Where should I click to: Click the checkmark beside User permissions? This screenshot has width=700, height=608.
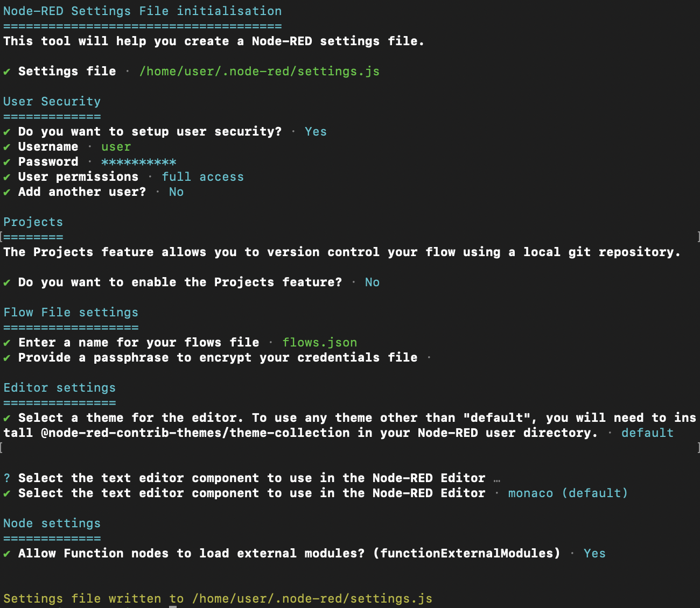(x=6, y=177)
